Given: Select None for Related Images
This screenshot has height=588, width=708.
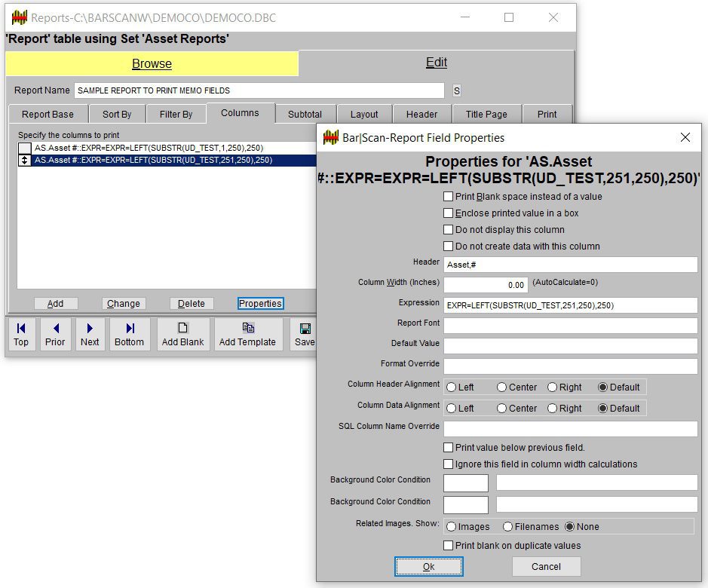Looking at the screenshot, I should (x=570, y=527).
